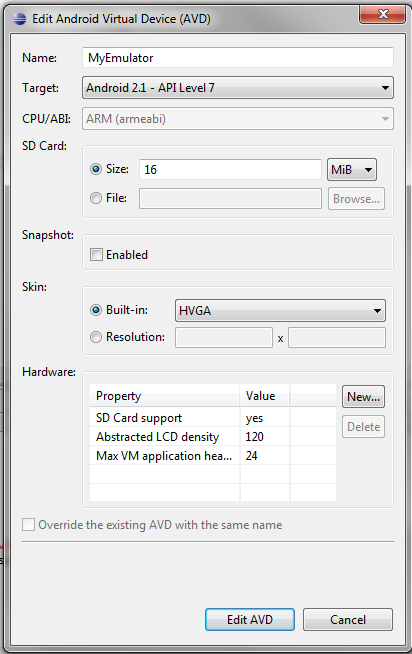Click the SD card File path field
This screenshot has width=412, height=654.
coord(230,199)
